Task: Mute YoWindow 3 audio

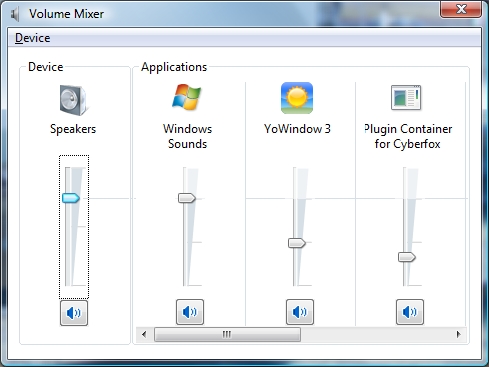Action: pyautogui.click(x=300, y=312)
